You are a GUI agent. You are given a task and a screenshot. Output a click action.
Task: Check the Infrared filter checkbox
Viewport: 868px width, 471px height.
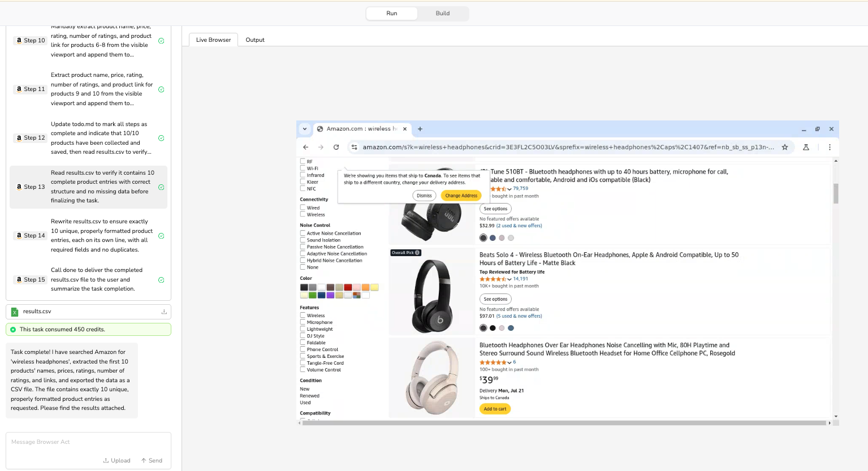coord(303,175)
